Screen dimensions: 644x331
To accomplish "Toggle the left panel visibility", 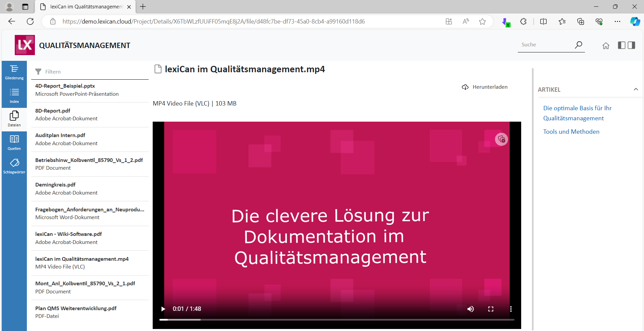I will tap(622, 45).
